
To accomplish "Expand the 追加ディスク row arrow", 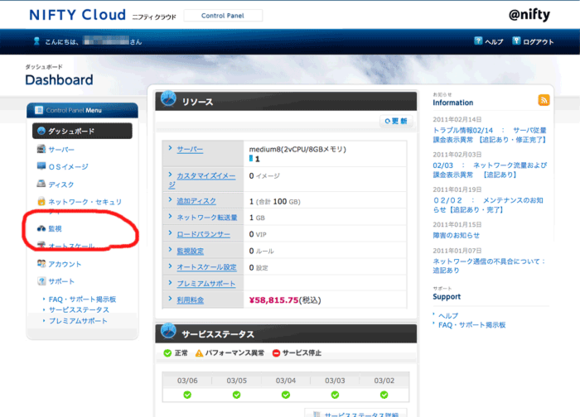I will coord(170,200).
